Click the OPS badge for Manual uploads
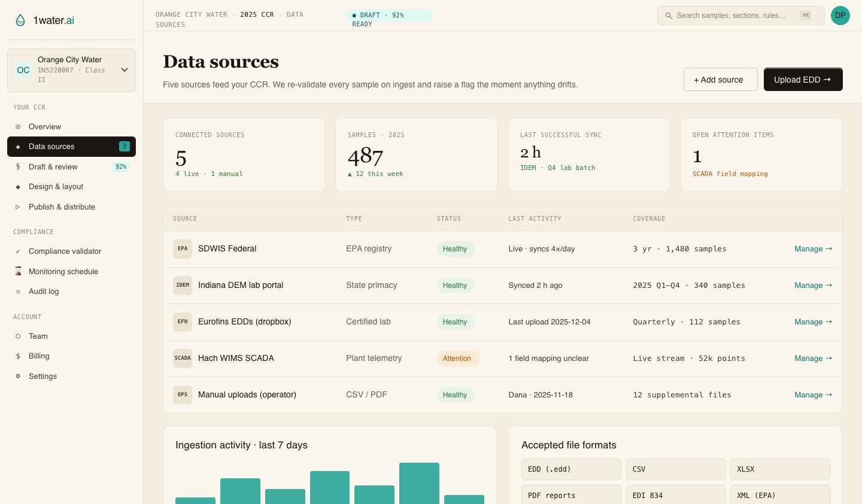862x504 pixels. [x=183, y=395]
